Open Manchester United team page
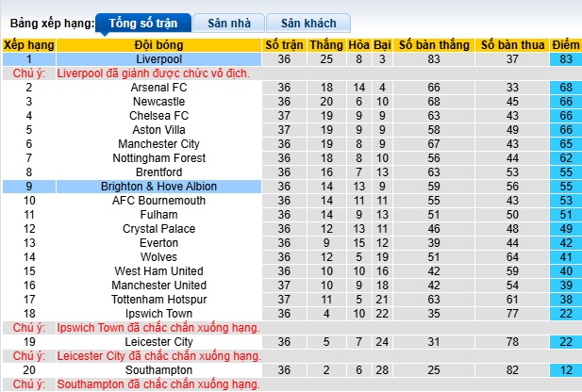The height and width of the screenshot is (392, 582). [158, 286]
